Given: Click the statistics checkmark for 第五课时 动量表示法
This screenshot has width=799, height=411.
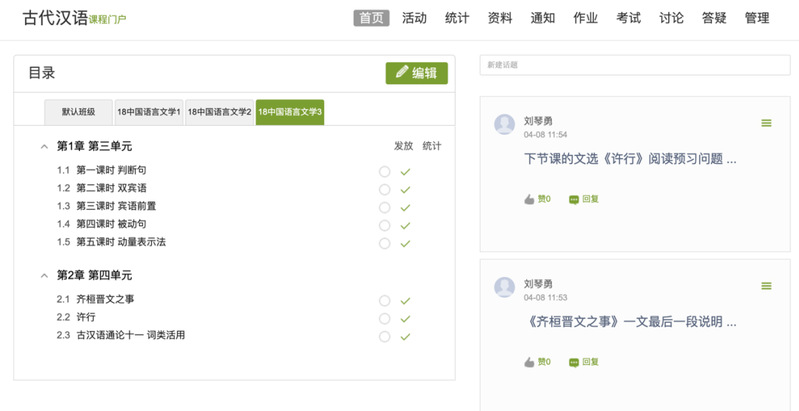Looking at the screenshot, I should coord(405,244).
